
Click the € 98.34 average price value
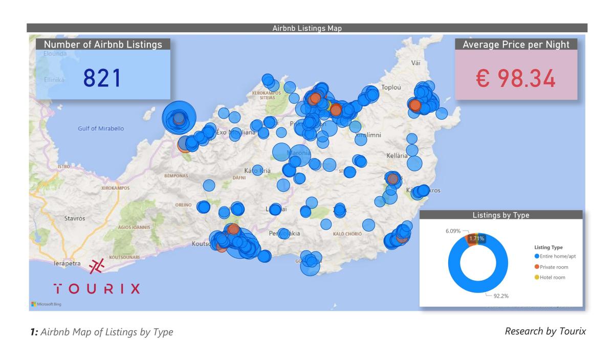[x=516, y=78]
